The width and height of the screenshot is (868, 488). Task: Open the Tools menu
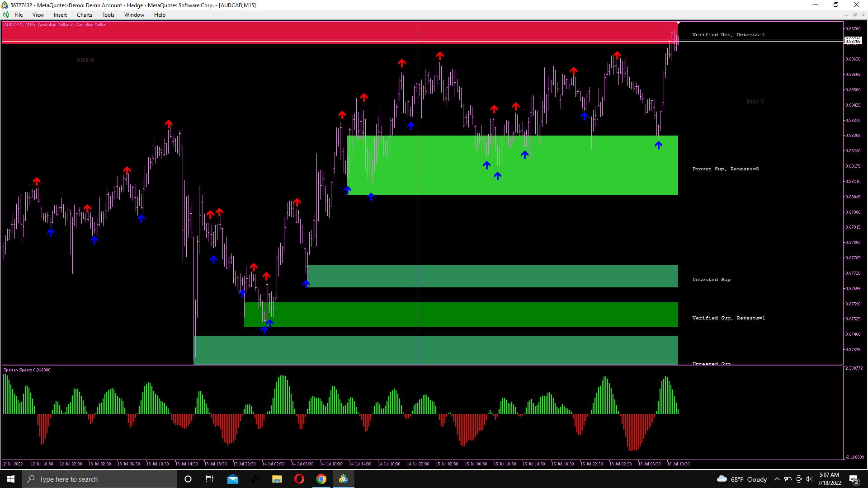pos(108,15)
